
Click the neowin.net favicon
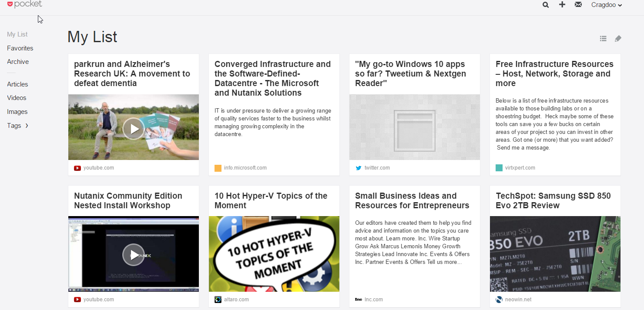point(499,300)
